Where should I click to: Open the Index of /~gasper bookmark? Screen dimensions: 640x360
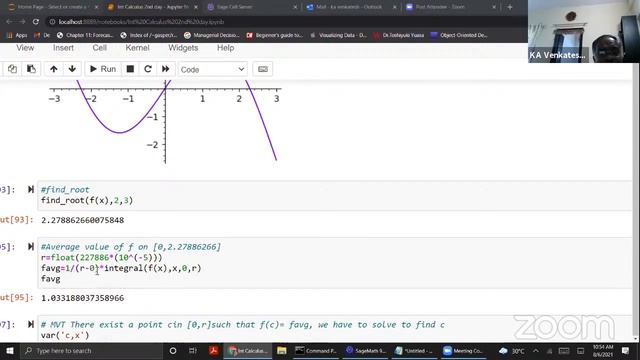(149, 36)
